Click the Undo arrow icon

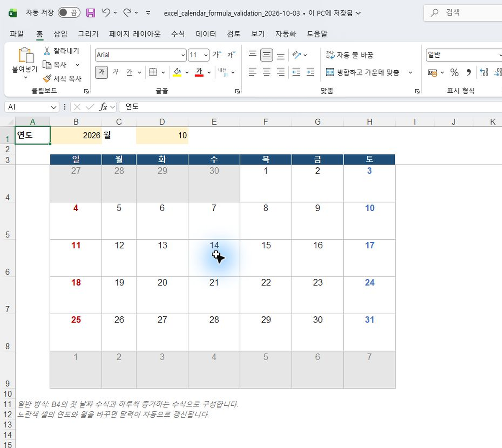(106, 13)
